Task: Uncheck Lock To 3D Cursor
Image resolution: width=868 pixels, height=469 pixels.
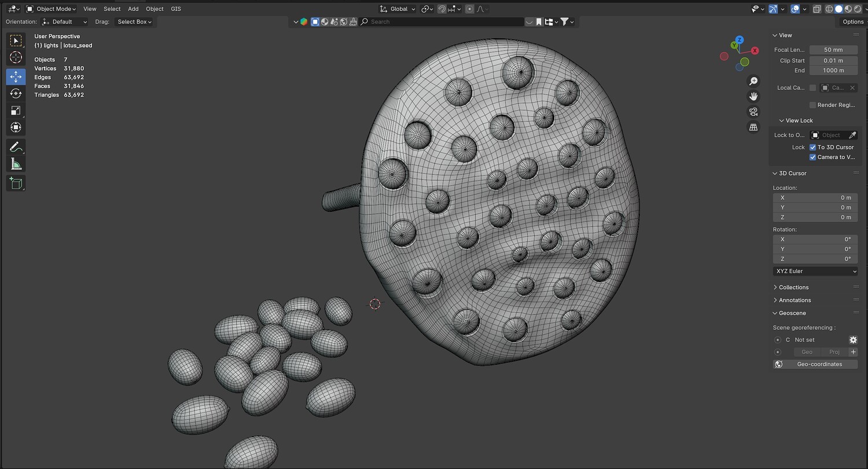Action: (813, 147)
